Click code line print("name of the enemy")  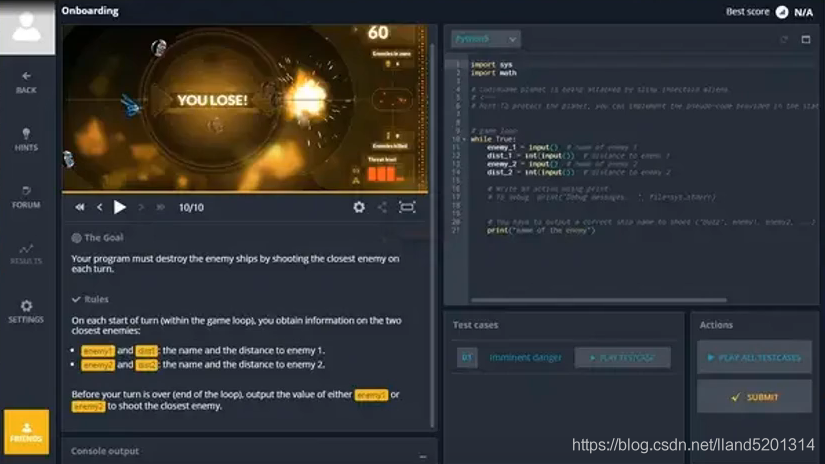tap(541, 230)
